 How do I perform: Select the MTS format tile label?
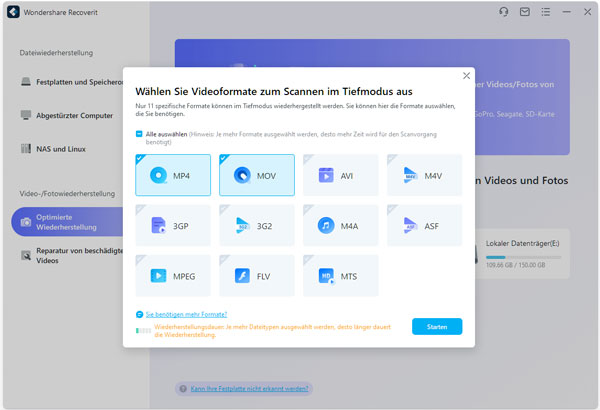(349, 276)
